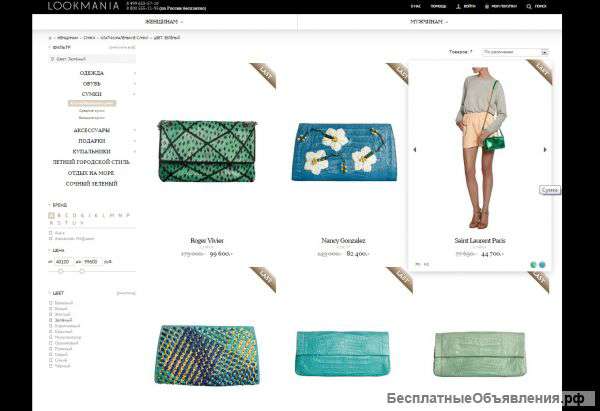This screenshot has width=600, height=411.
Task: Tick the Чёрный colour checkbox
Action: click(51, 366)
